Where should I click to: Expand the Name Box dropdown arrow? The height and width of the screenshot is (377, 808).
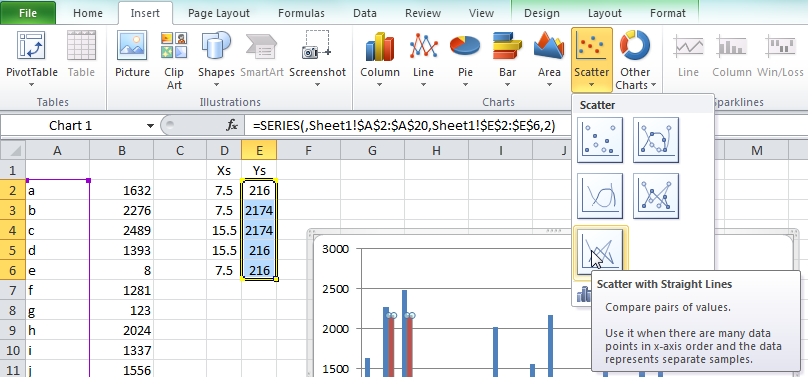tap(150, 126)
